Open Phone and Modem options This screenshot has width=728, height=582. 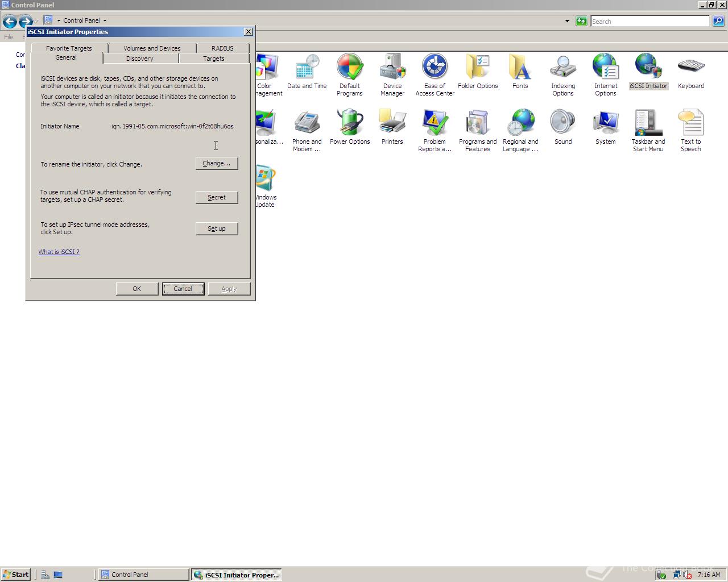[x=307, y=131]
